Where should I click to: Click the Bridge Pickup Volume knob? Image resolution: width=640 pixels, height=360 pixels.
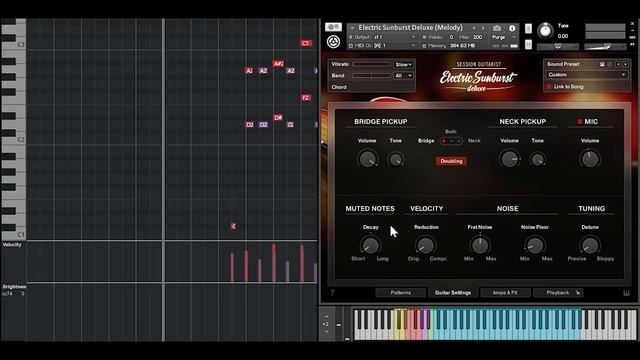click(367, 159)
